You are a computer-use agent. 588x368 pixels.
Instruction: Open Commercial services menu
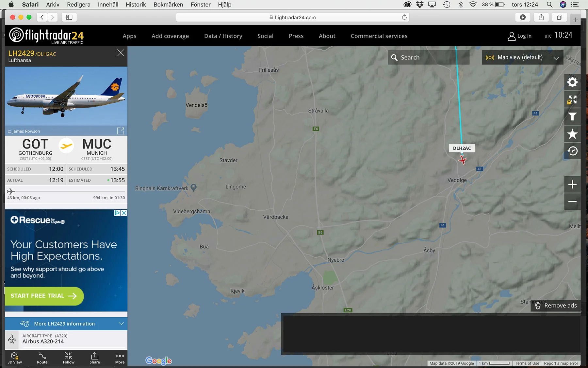tap(379, 36)
